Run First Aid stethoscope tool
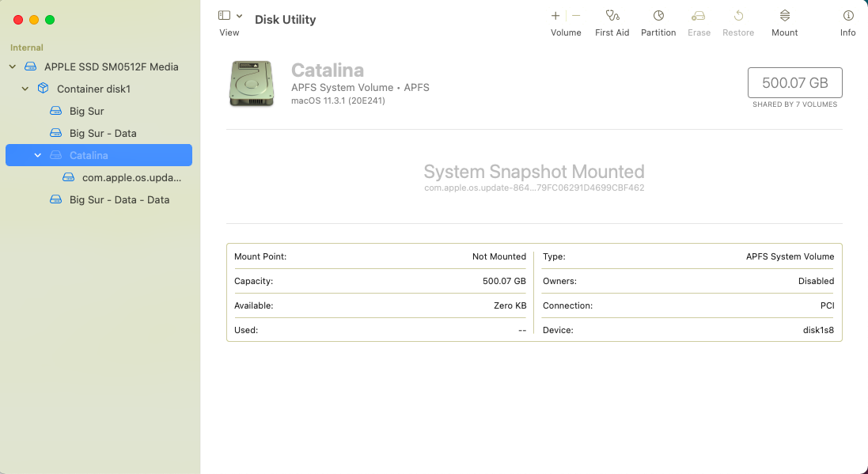This screenshot has height=474, width=868. (612, 16)
